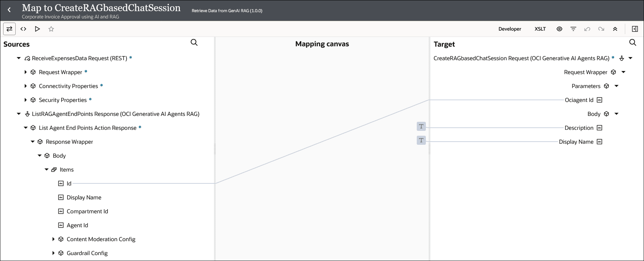Click target Request Wrapper cube icon

613,72
